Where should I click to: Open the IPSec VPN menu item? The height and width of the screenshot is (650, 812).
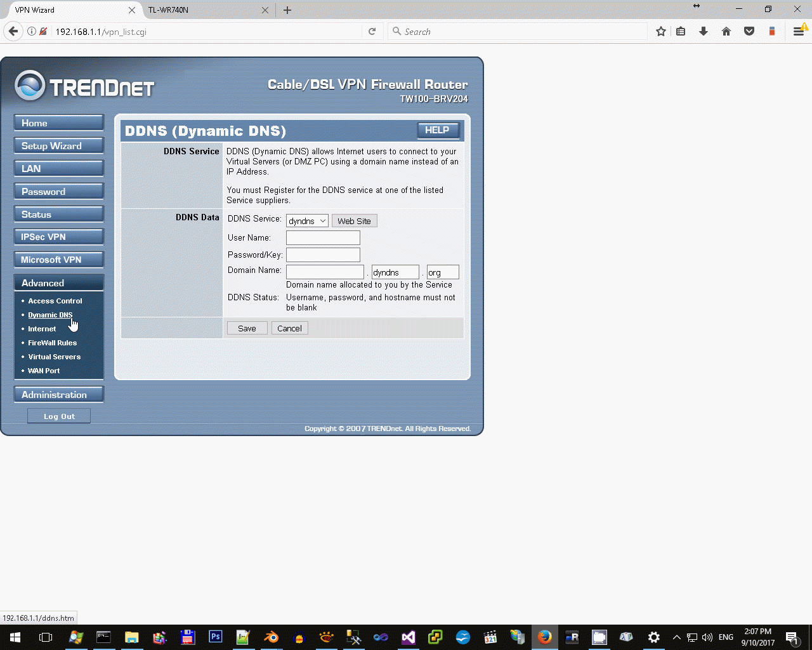click(x=59, y=237)
